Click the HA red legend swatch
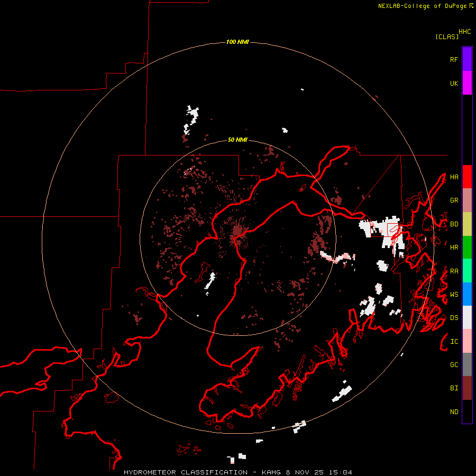The width and height of the screenshot is (476, 476). (467, 177)
